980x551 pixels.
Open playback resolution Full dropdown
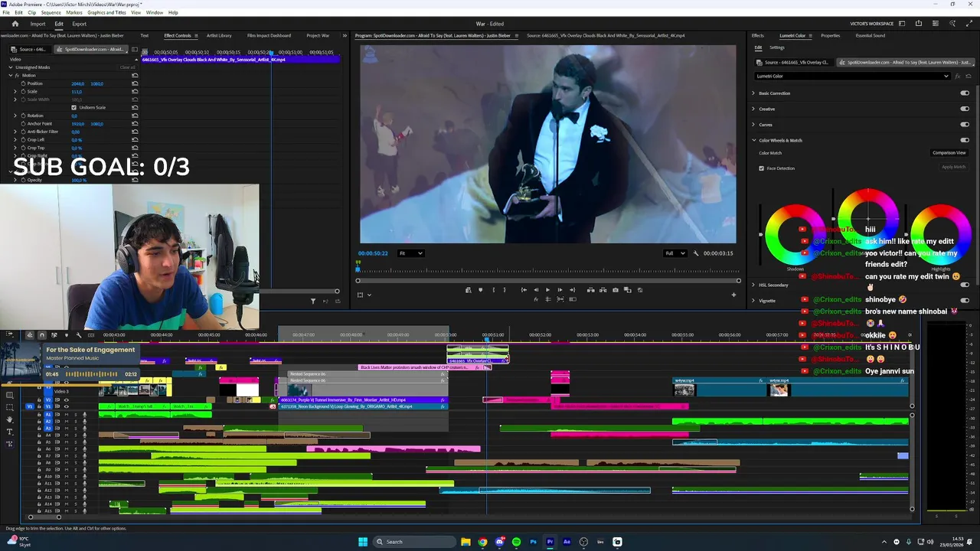[675, 253]
